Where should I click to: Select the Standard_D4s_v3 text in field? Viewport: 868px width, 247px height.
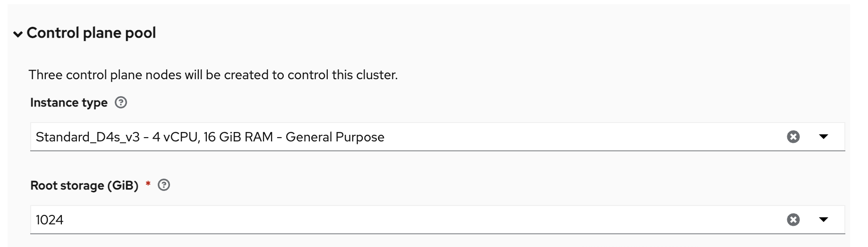(88, 137)
